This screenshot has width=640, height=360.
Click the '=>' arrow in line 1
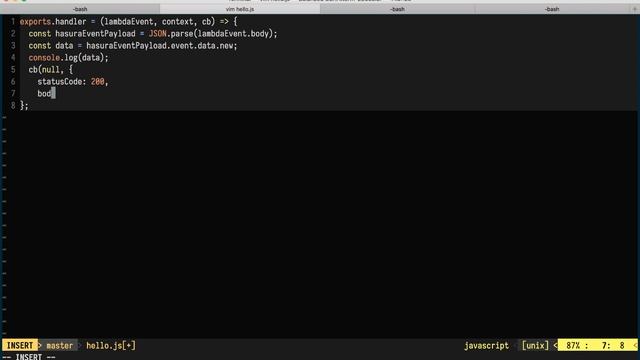(x=224, y=22)
